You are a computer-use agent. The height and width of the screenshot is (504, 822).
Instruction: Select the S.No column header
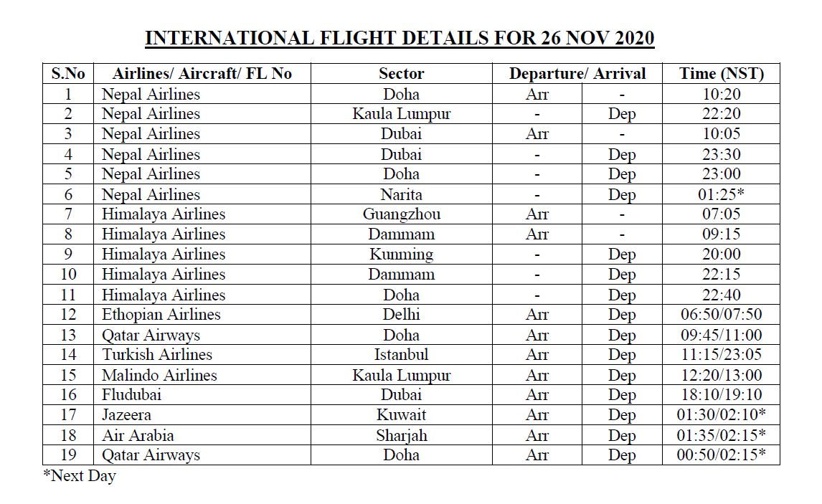coord(68,73)
